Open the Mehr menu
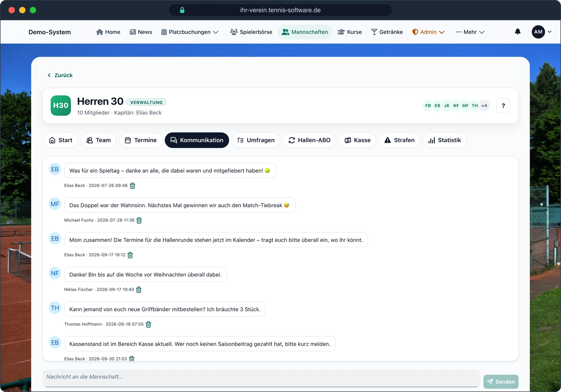The height and width of the screenshot is (392, 561). (x=470, y=32)
